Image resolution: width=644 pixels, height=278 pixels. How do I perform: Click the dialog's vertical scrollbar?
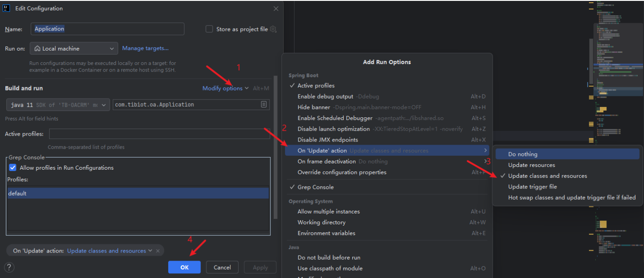tap(276, 148)
